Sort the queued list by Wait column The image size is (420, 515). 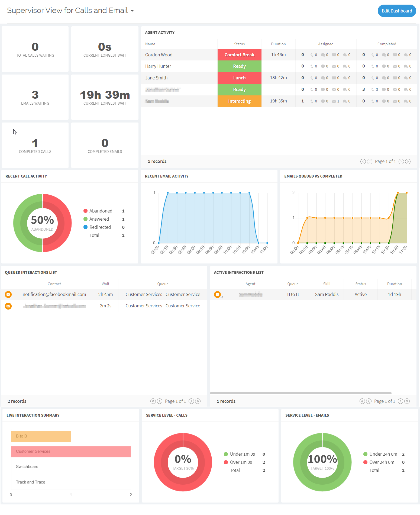click(105, 284)
